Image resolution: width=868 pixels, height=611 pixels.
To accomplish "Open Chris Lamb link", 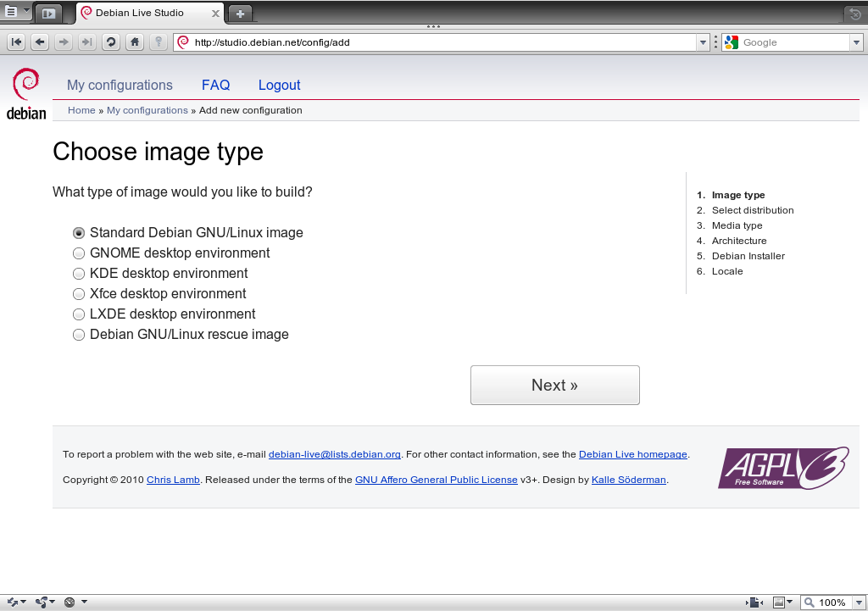I will [x=173, y=480].
